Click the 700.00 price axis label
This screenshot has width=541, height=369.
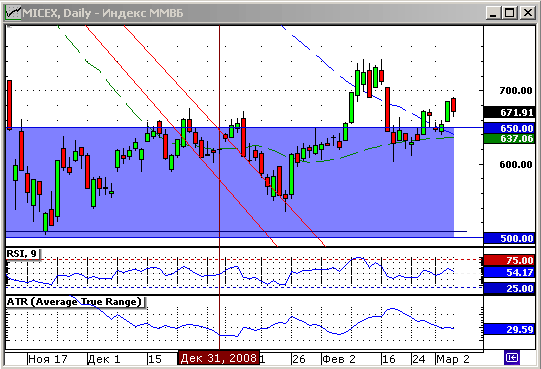(516, 91)
